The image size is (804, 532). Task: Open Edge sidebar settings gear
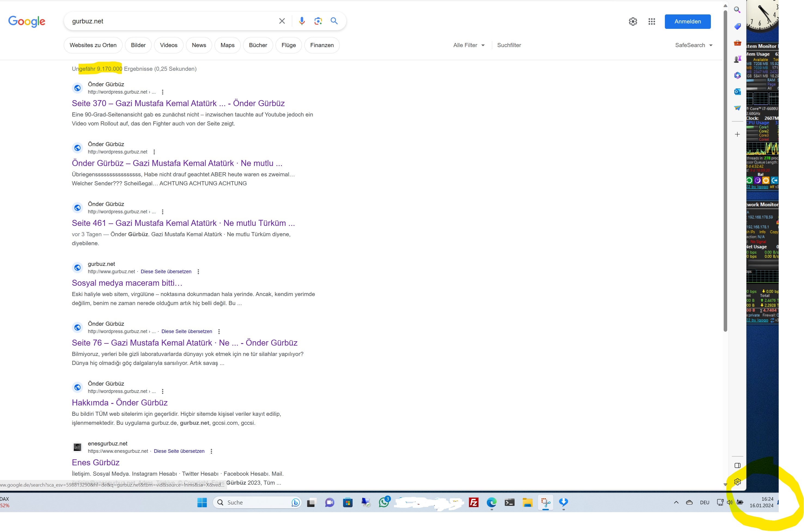pyautogui.click(x=737, y=482)
